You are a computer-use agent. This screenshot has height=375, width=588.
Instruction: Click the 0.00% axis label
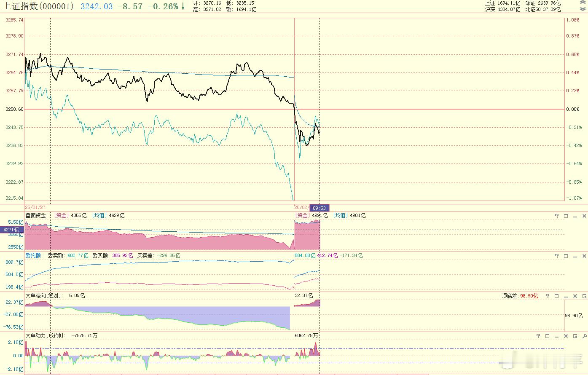[x=573, y=109]
